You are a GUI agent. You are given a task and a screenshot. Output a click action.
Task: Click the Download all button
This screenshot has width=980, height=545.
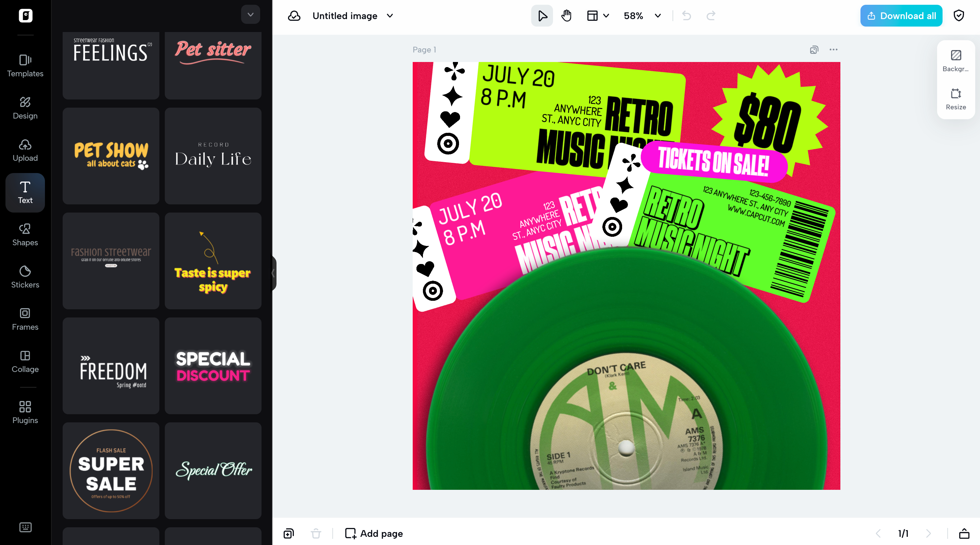901,16
